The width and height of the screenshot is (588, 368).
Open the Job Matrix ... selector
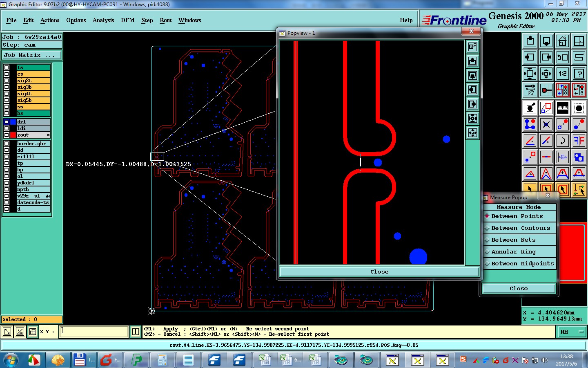pyautogui.click(x=32, y=55)
